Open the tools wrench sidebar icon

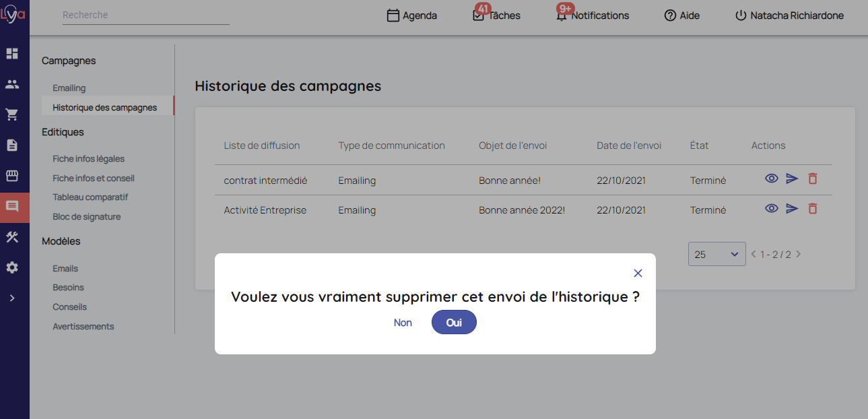click(x=12, y=237)
